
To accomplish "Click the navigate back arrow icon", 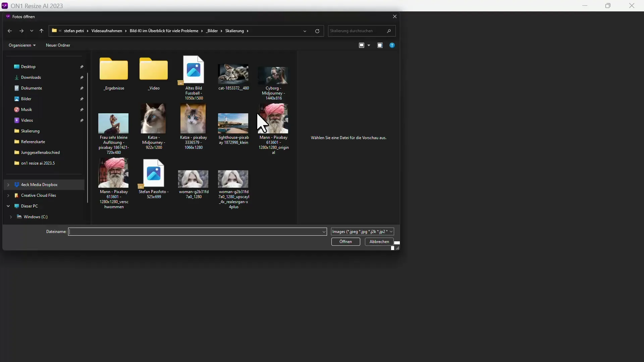I will click(x=10, y=31).
